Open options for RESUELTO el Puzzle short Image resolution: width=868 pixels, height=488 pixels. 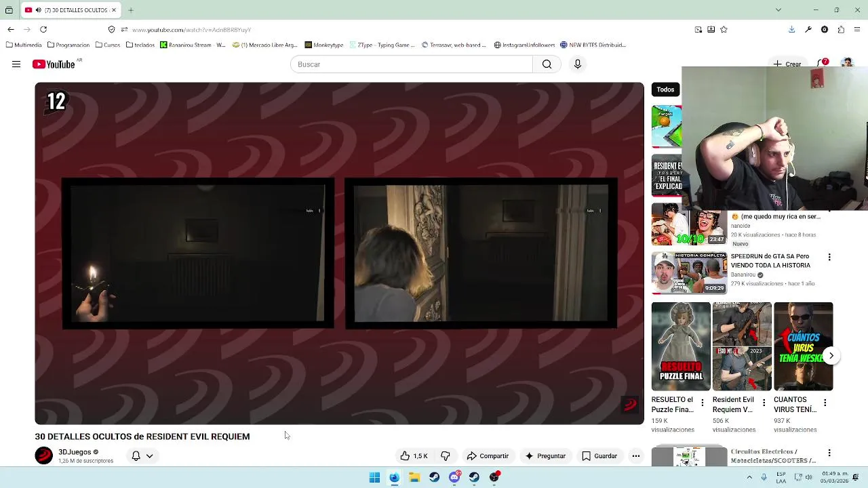(703, 403)
